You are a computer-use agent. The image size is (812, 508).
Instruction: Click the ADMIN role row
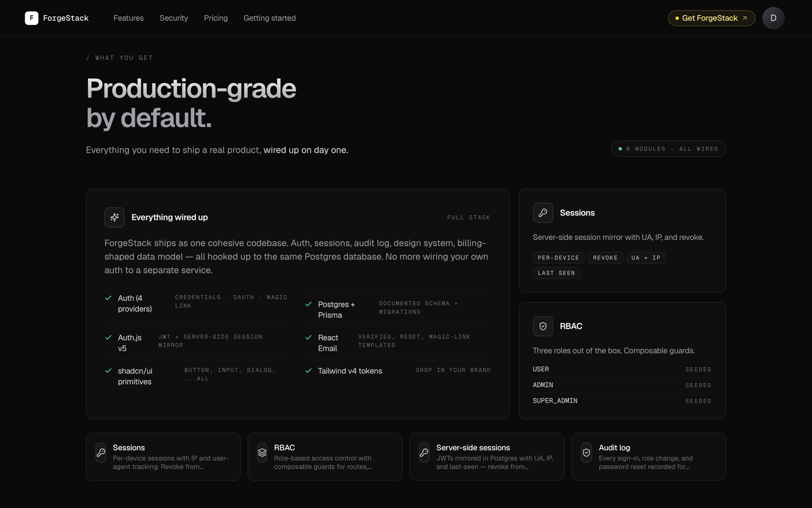coord(622,385)
